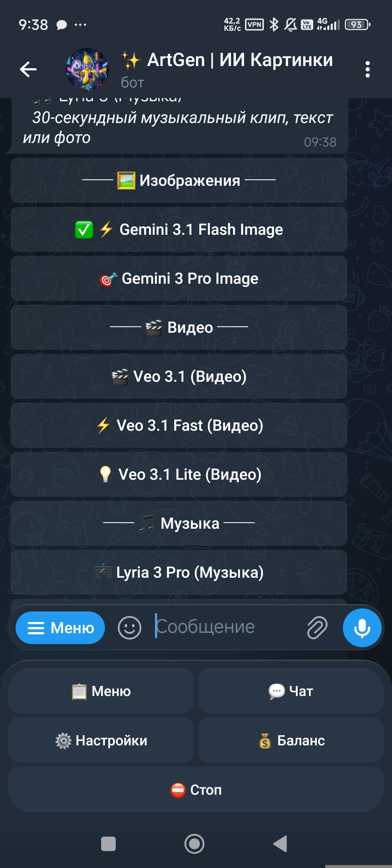
Task: Tap the Изображения section header button
Action: point(179,180)
